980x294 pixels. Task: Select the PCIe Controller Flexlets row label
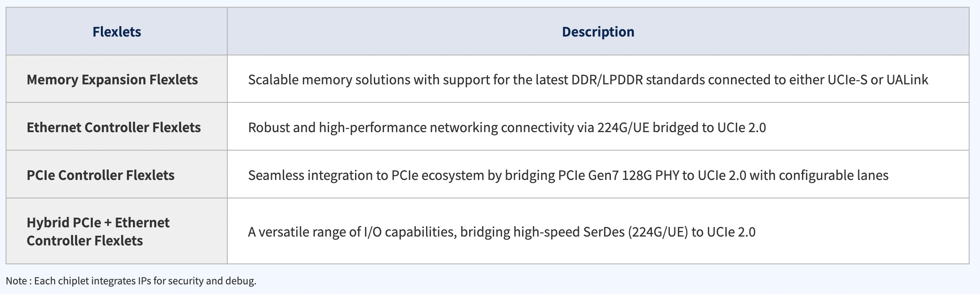coord(100,175)
